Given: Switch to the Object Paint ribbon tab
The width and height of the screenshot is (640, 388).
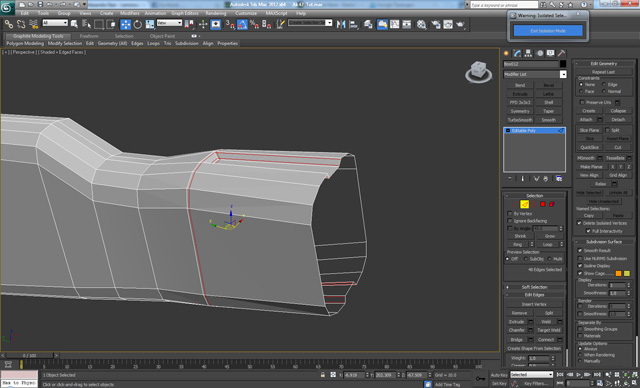Looking at the screenshot, I should coord(162,36).
